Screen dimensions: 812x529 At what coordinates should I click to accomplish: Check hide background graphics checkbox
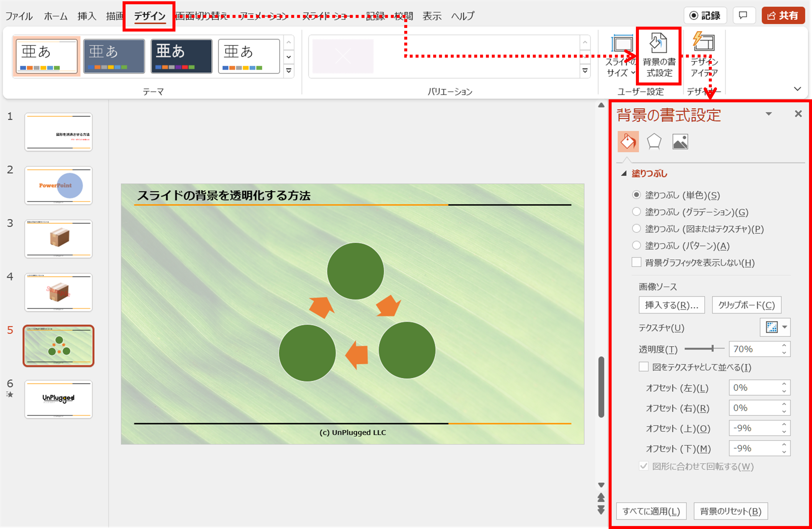click(636, 262)
